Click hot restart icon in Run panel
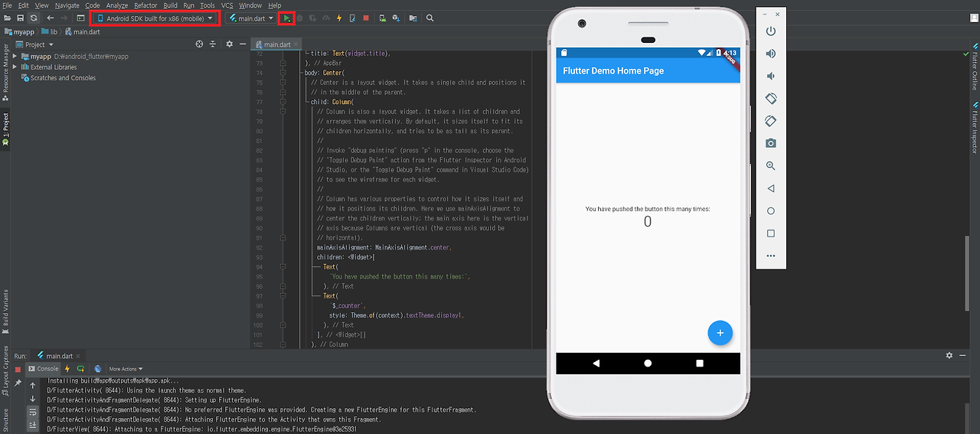 pyautogui.click(x=80, y=369)
